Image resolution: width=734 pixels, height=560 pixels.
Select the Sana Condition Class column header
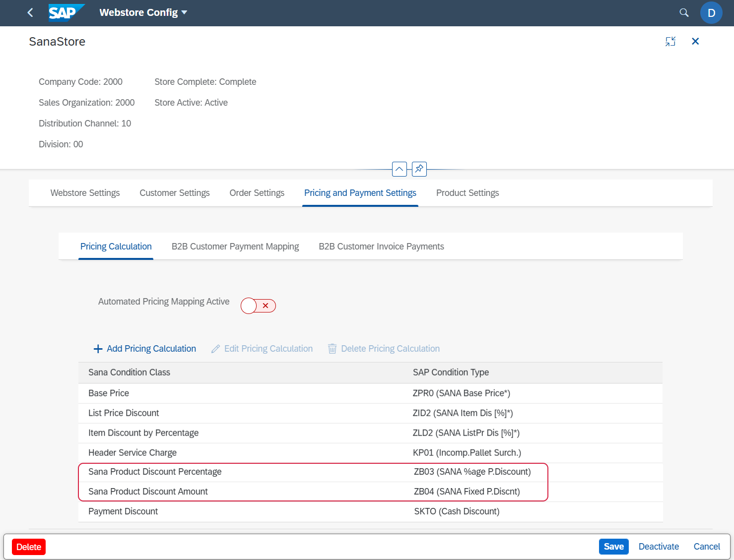pos(129,373)
